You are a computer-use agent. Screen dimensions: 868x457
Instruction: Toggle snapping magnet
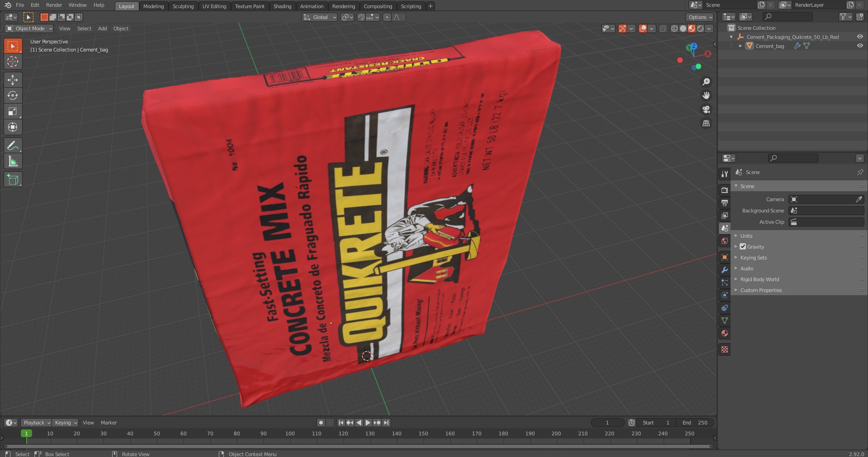pyautogui.click(x=361, y=17)
